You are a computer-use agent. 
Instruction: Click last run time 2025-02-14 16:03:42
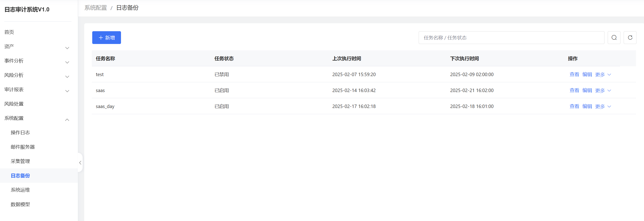click(x=354, y=90)
